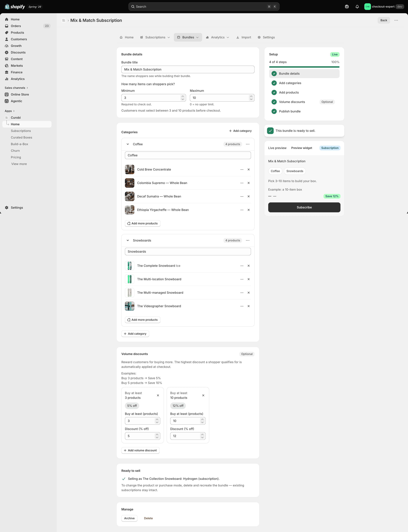408x532 pixels.
Task: Expand Sales channels section
Action: 16,88
